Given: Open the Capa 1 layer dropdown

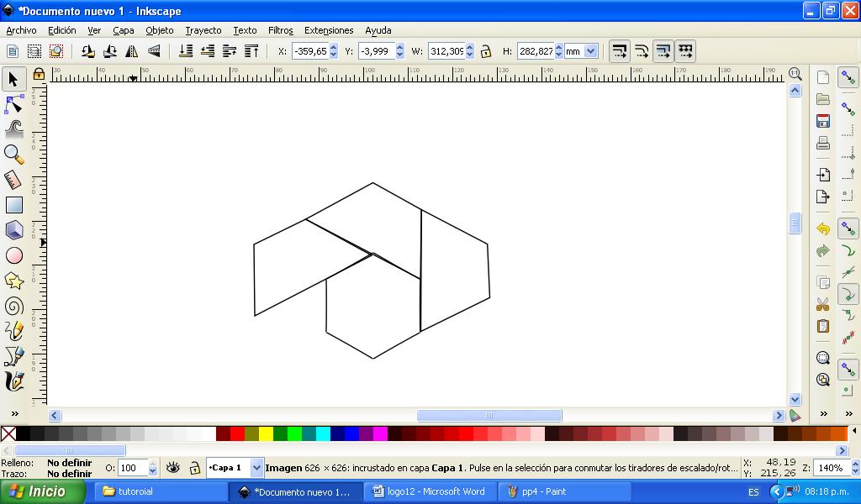Looking at the screenshot, I should 256,468.
